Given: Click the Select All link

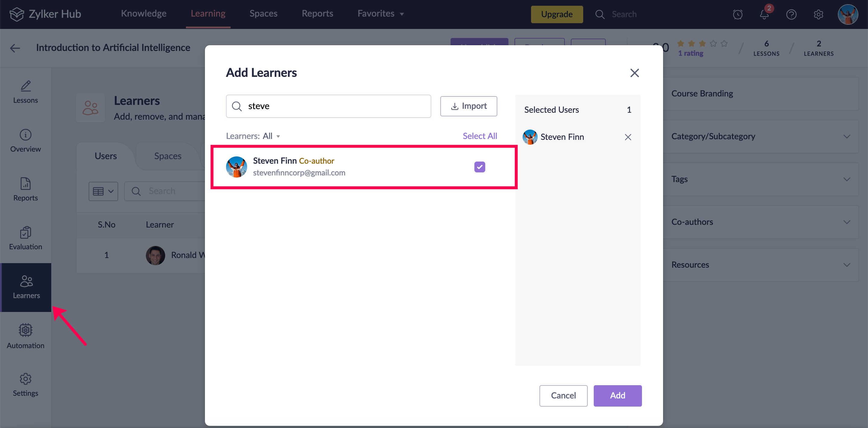Looking at the screenshot, I should tap(480, 136).
